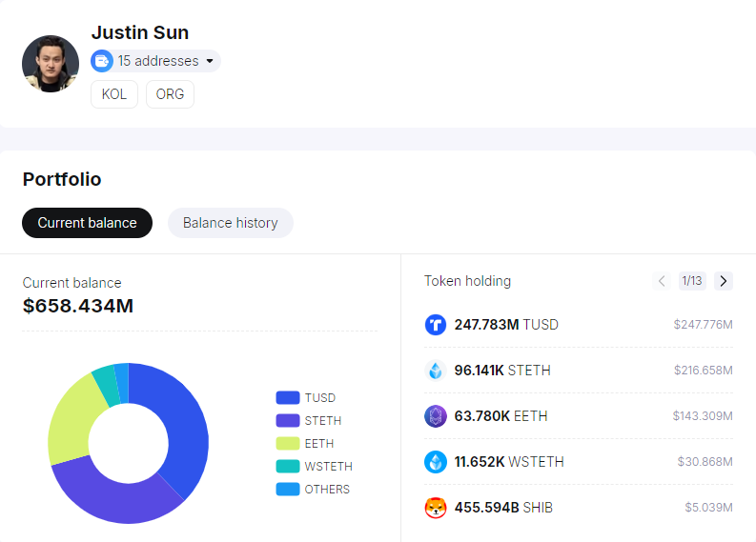Click the blue wallet addresses icon
The width and height of the screenshot is (756, 542).
click(102, 61)
